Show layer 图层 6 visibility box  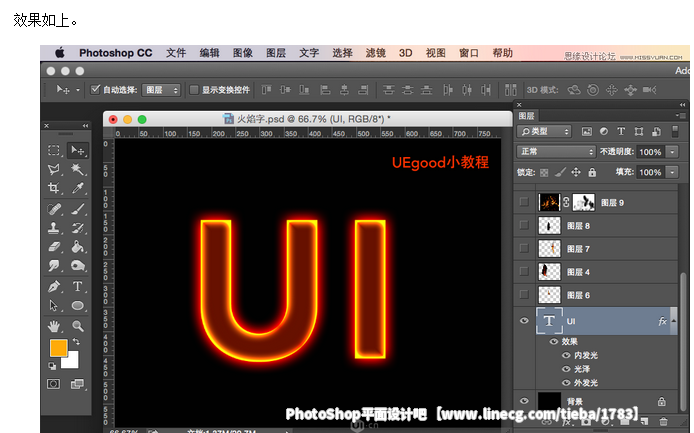[x=524, y=294]
